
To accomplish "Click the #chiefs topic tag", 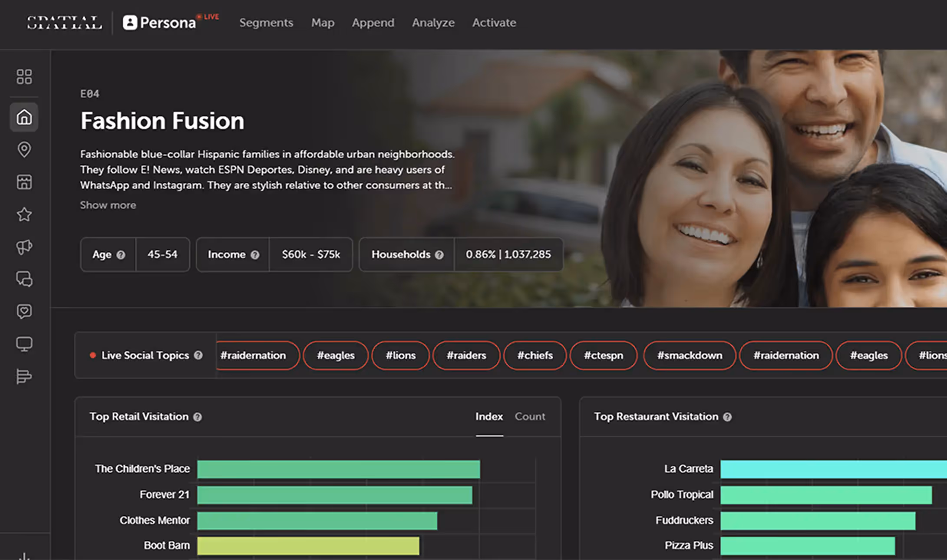I will (x=535, y=355).
